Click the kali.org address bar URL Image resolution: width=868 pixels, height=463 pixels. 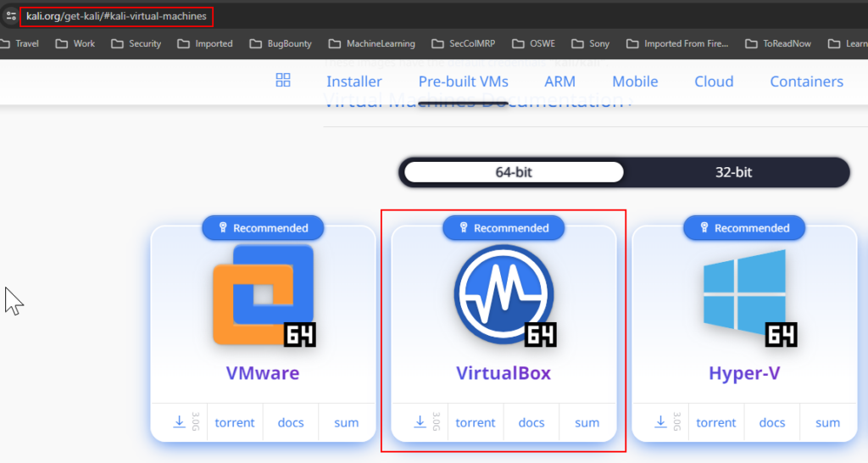[116, 16]
